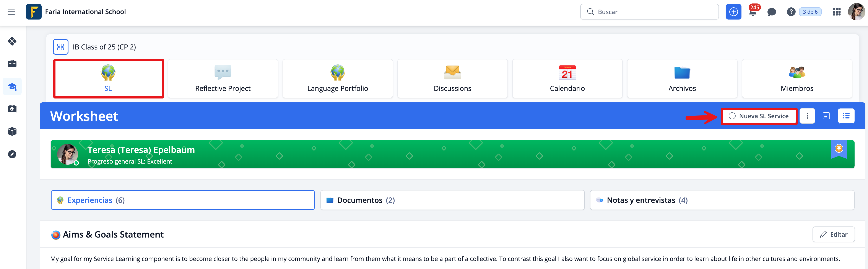This screenshot has width=868, height=269.
Task: Click the Nueva SL Service button
Action: point(759,116)
